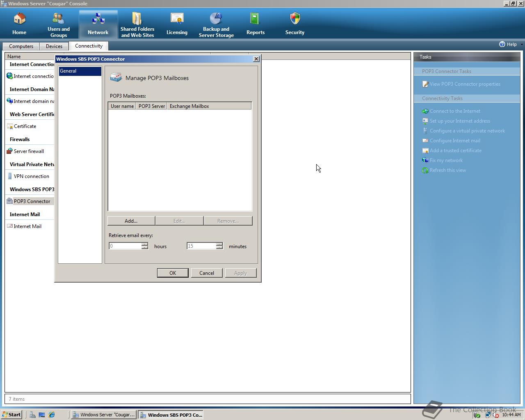Launch Internet Explorer from quick launch

pos(52,415)
